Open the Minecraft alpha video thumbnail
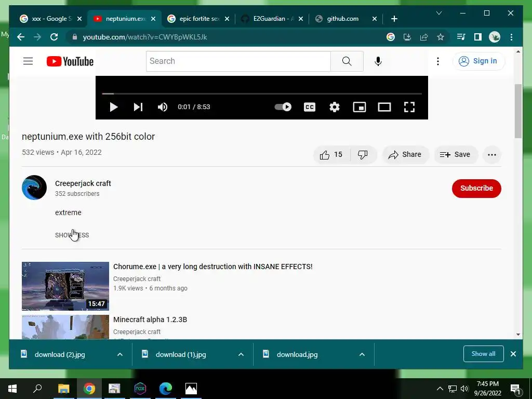 [65, 327]
